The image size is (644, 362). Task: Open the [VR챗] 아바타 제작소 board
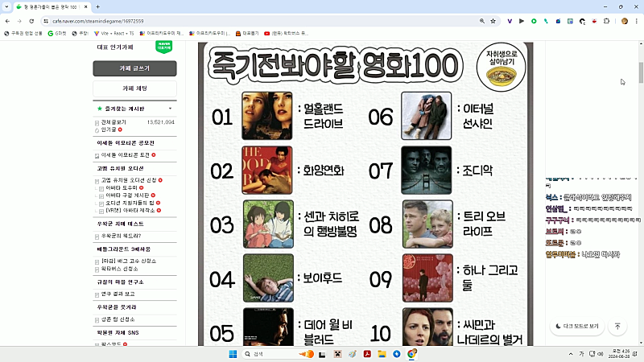click(130, 211)
